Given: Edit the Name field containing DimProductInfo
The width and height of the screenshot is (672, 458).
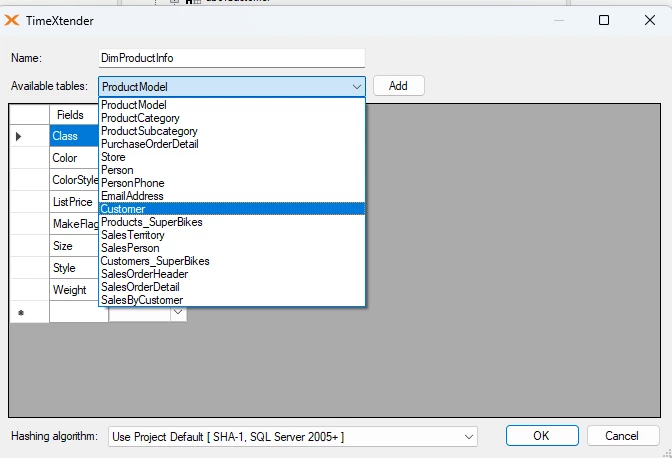Looking at the screenshot, I should pos(231,58).
